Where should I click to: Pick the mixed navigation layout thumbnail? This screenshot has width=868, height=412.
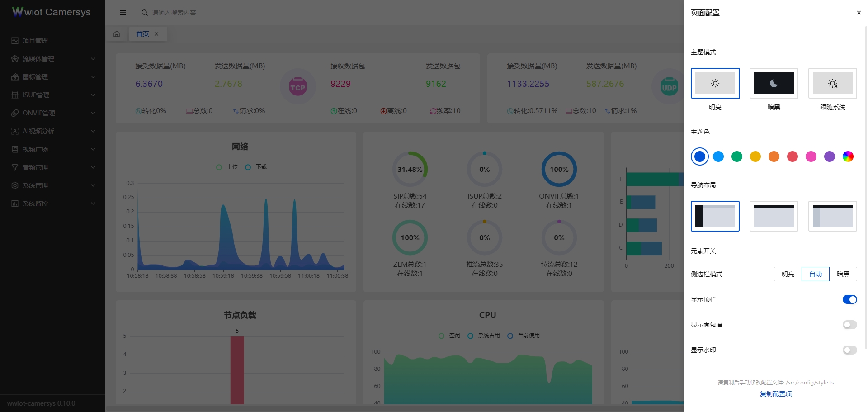click(x=832, y=216)
